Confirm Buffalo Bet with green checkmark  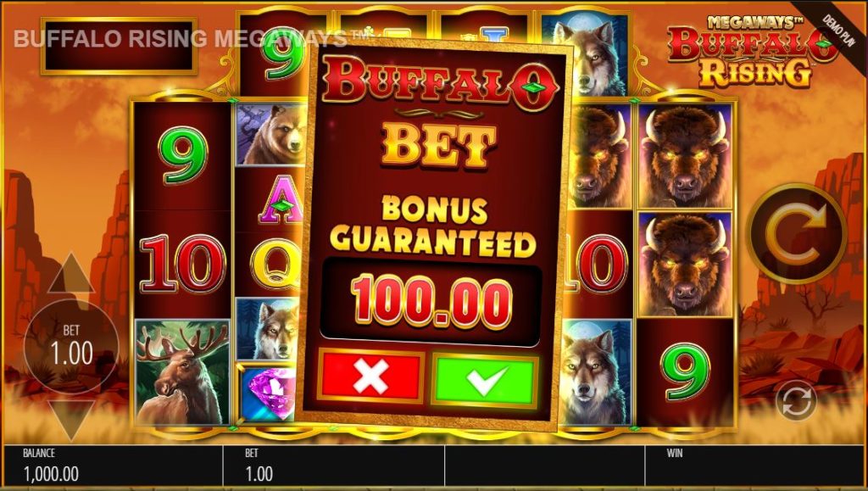(484, 381)
